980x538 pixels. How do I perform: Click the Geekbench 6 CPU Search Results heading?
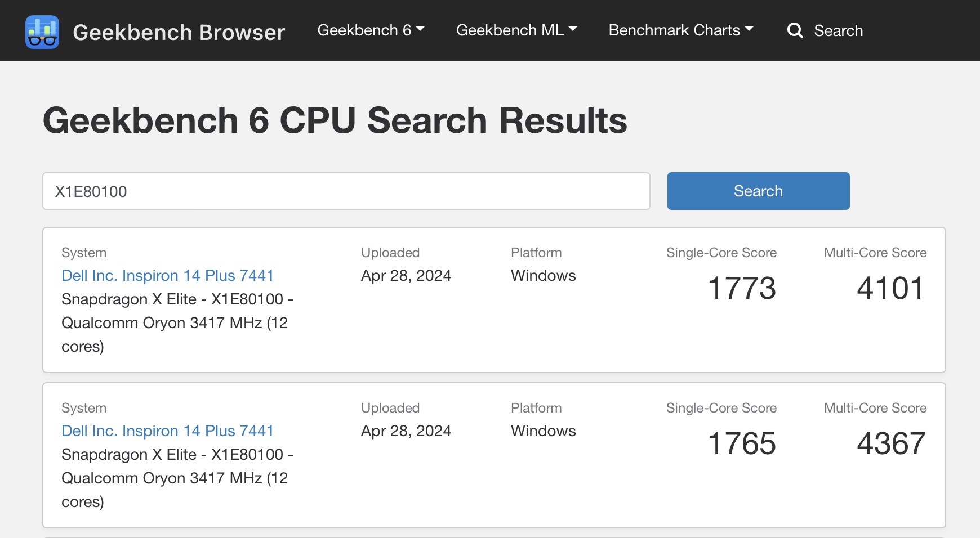(335, 120)
